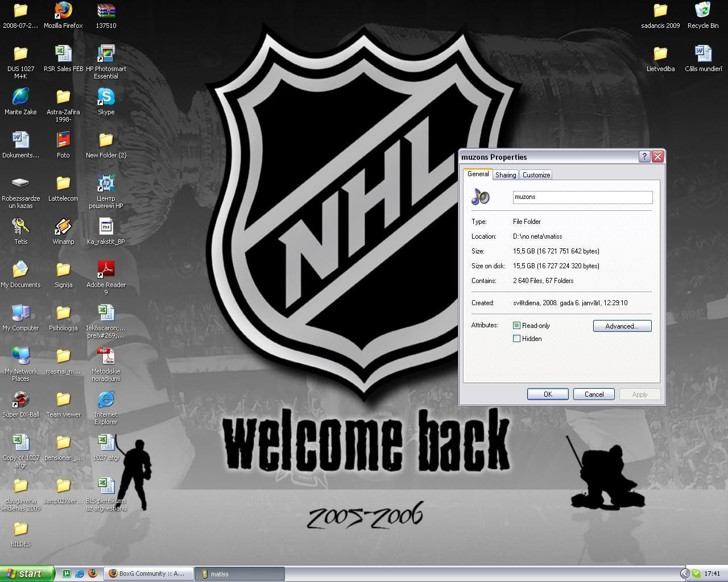Select the 1027 atgr spreadsheet icon

pyautogui.click(x=106, y=447)
